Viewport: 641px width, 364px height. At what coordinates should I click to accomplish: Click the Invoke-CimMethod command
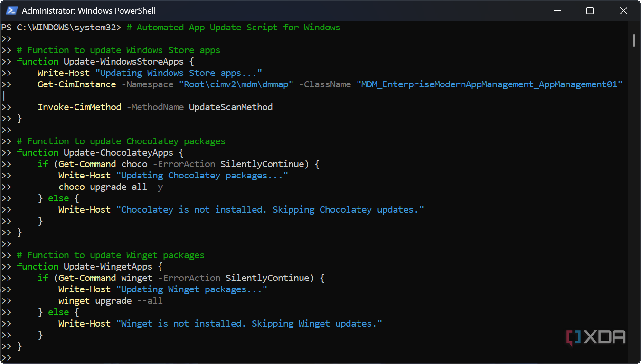click(79, 107)
